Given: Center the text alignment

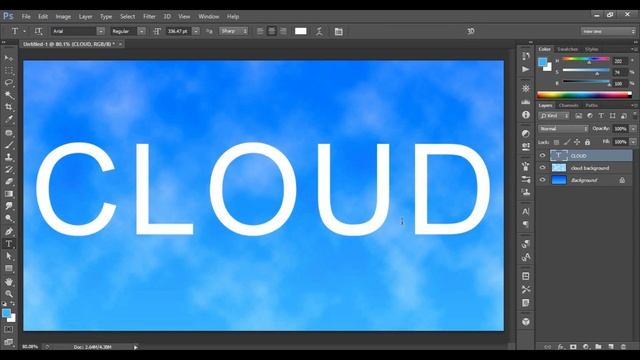Looking at the screenshot, I should (x=272, y=31).
